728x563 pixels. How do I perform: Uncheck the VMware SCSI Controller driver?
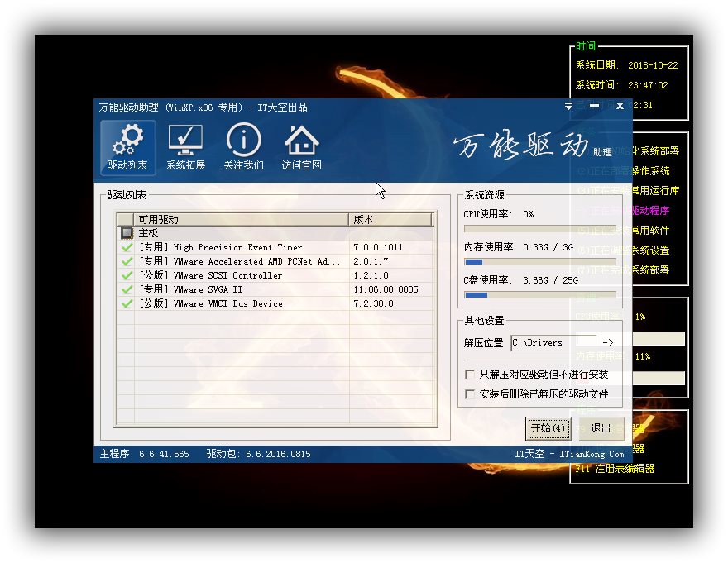pos(127,275)
